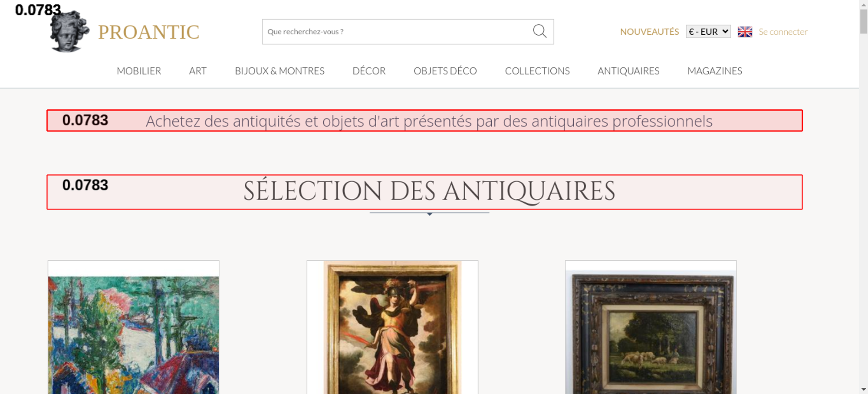Open the MOBILIER menu

pos(139,71)
